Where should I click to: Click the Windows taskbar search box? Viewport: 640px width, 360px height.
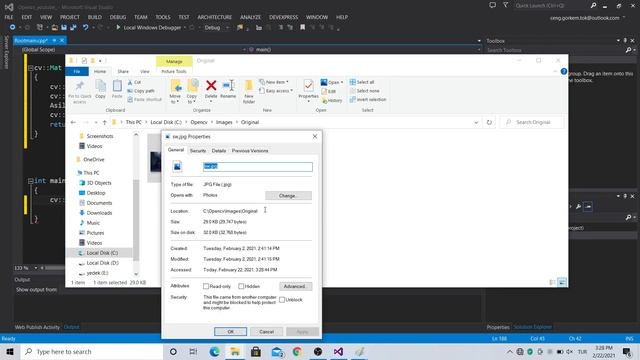(x=92, y=351)
